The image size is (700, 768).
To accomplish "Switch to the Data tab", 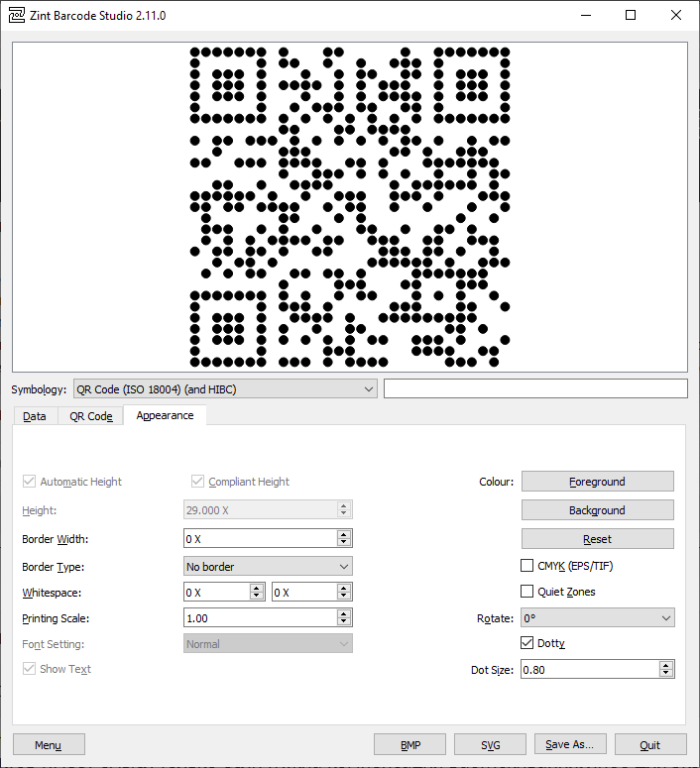I will pyautogui.click(x=35, y=416).
